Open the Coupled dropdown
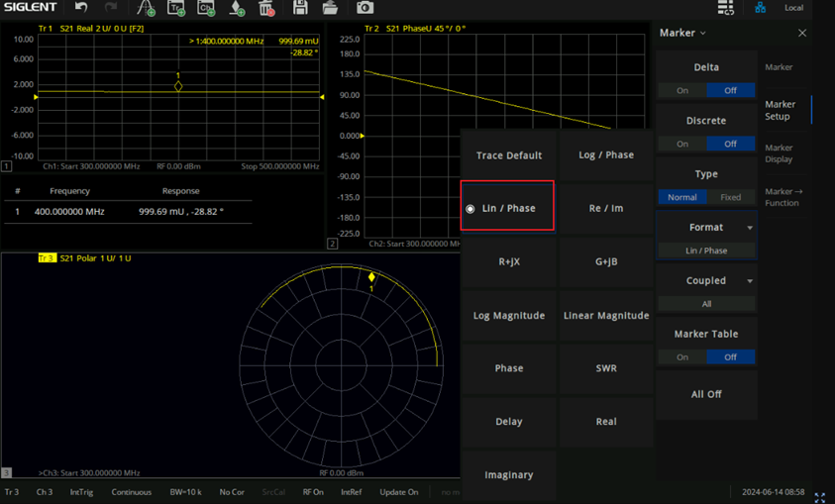Viewport: 835px width, 504px height. coord(706,281)
